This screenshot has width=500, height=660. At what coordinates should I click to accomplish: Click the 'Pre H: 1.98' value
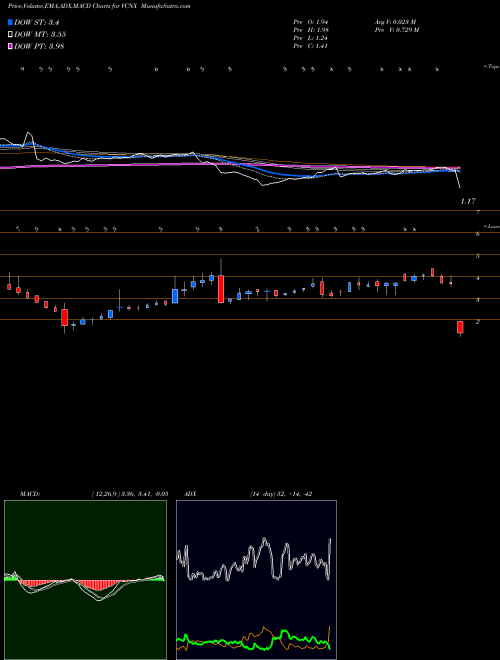tap(311, 30)
